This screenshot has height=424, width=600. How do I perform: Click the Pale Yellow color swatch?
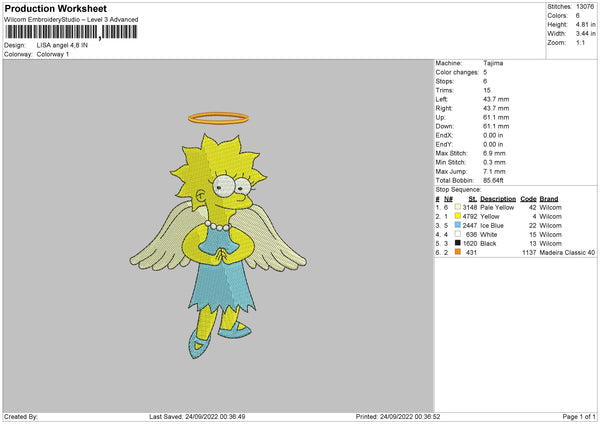click(x=458, y=207)
